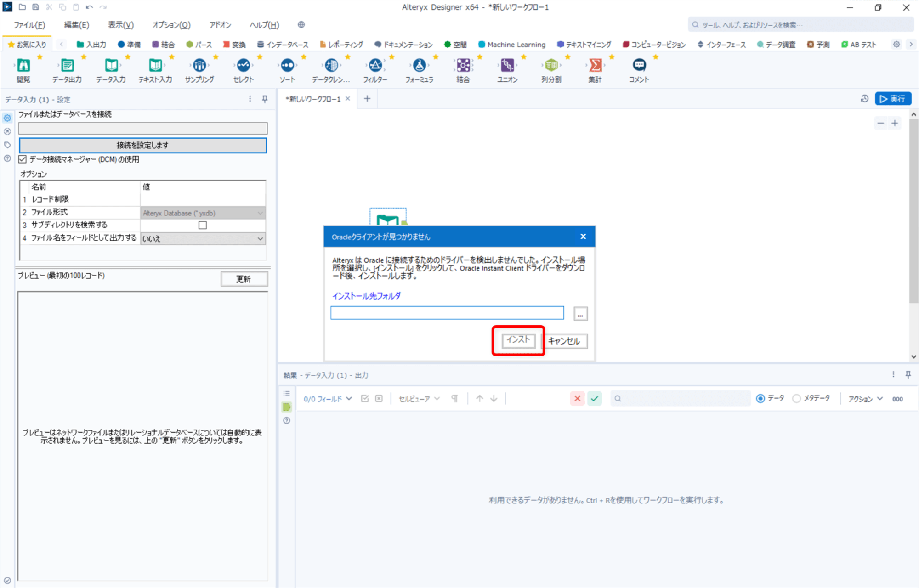Click zoom out minus on canvas

(x=880, y=123)
